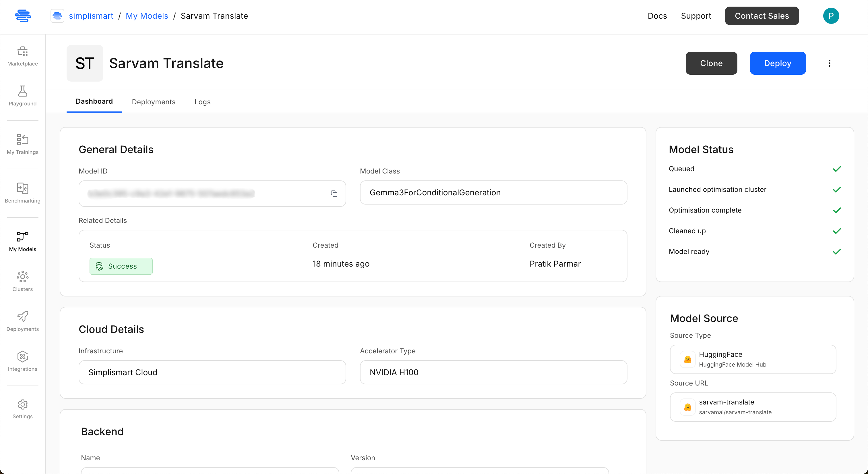The width and height of the screenshot is (868, 474).
Task: Open Integrations in the sidebar
Action: pyautogui.click(x=23, y=361)
